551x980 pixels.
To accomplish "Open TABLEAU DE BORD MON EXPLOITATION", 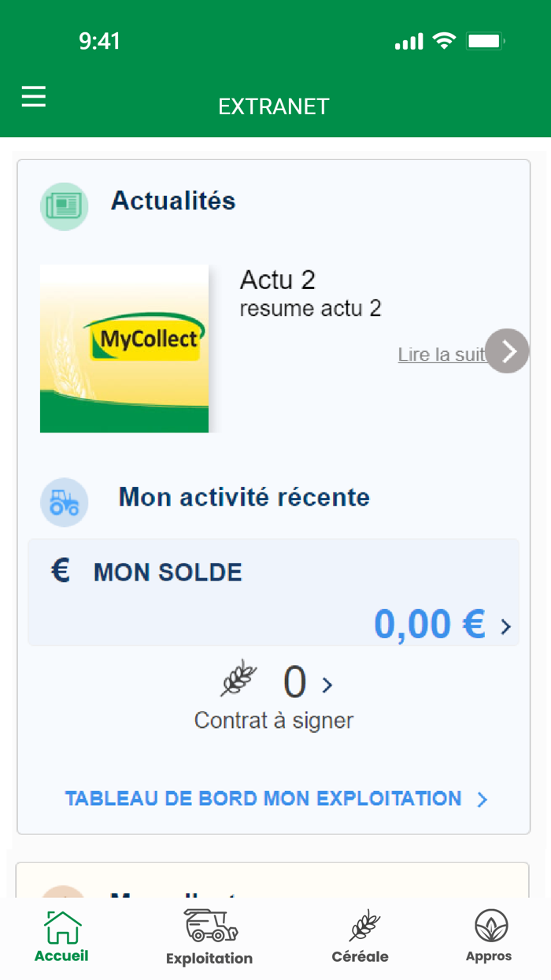I will pos(264,799).
